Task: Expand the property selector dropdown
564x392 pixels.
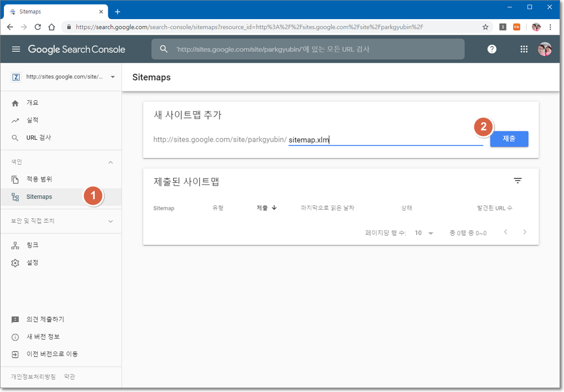Action: click(x=112, y=77)
